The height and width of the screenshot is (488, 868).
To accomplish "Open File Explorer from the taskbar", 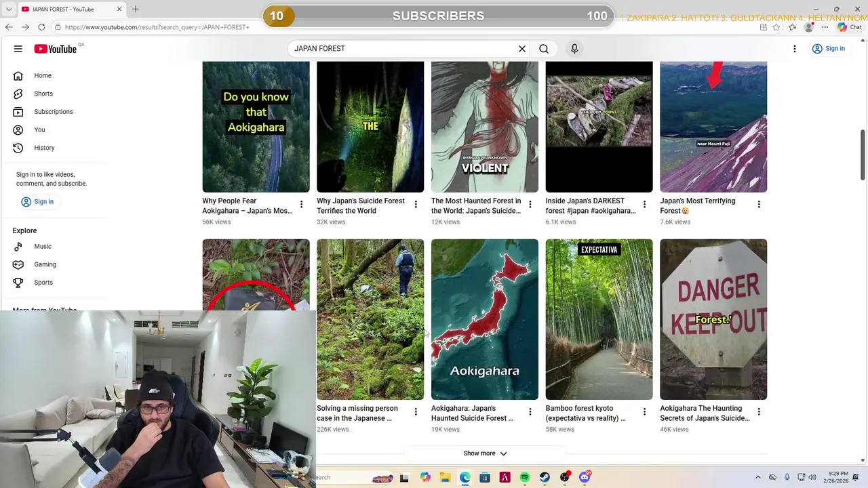I will point(445,477).
